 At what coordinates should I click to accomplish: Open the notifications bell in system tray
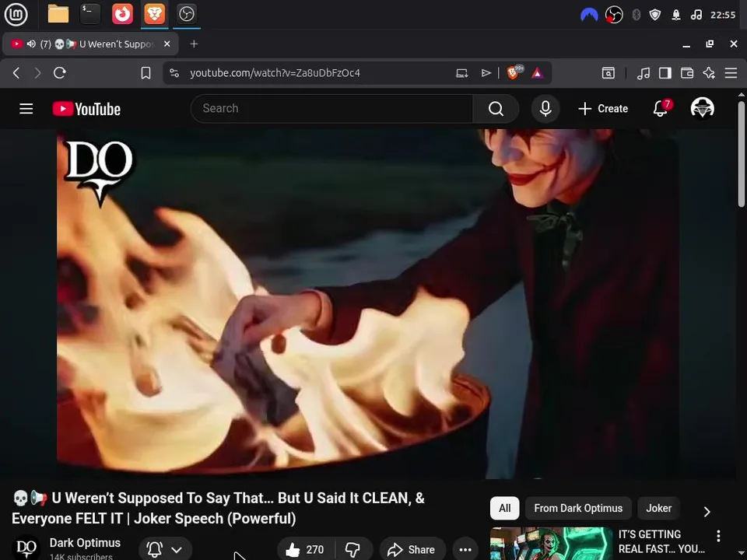(676, 15)
